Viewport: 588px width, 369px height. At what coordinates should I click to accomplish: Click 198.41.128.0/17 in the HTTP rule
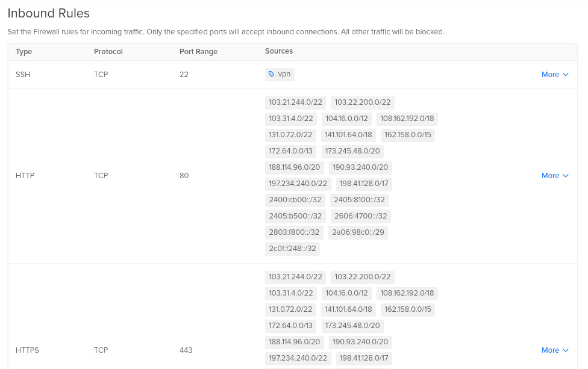tap(364, 184)
